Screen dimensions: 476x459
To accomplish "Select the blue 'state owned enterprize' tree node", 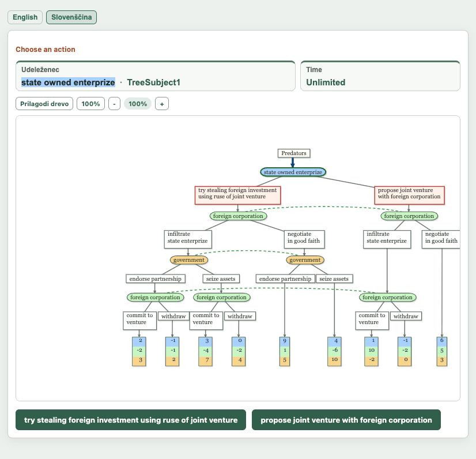I will click(293, 172).
